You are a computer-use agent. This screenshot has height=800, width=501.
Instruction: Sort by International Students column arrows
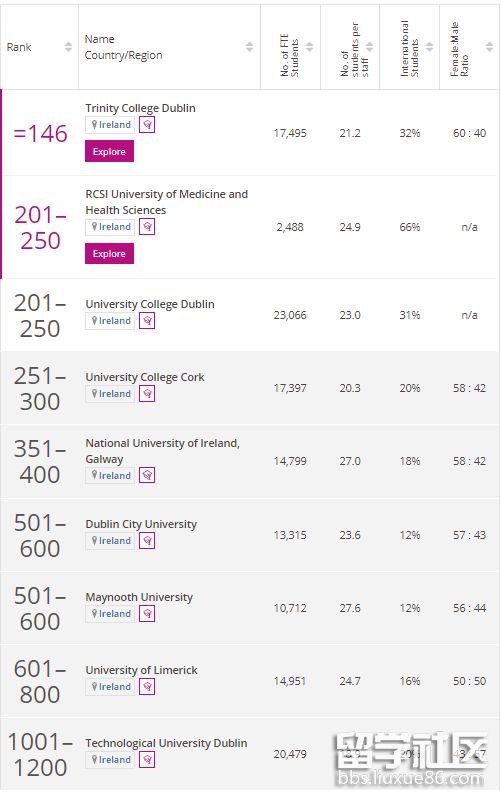tap(430, 47)
